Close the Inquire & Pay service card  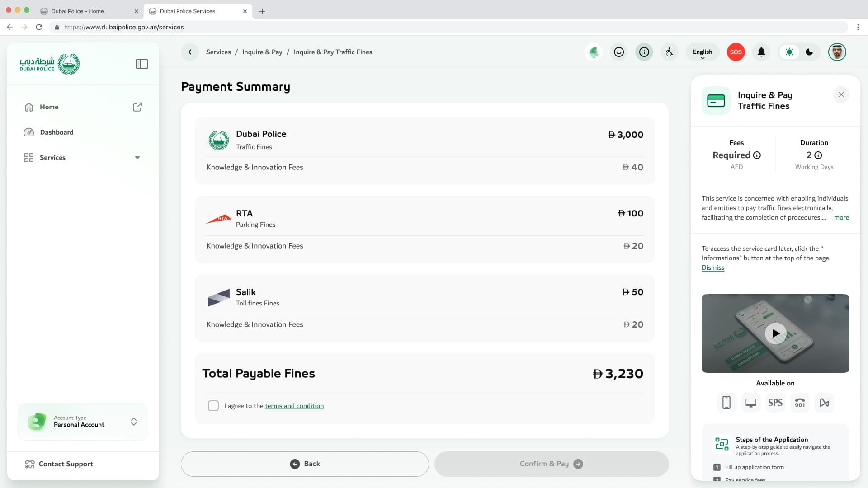841,94
